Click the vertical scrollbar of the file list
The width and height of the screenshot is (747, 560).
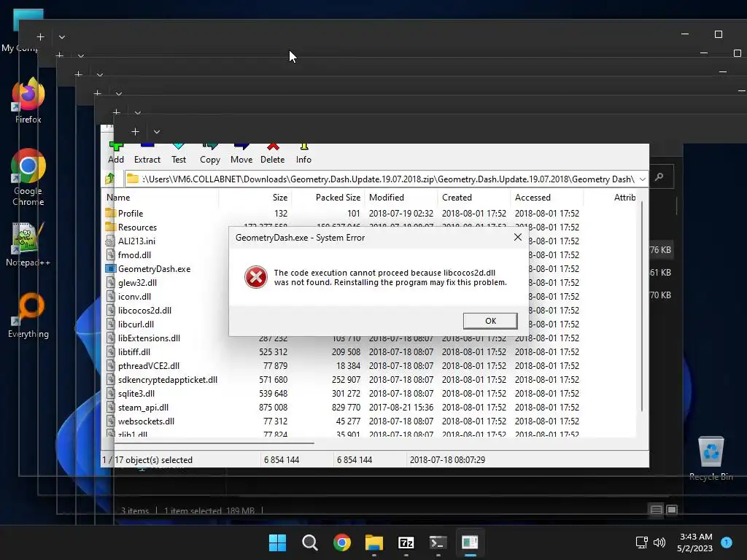[x=642, y=305]
